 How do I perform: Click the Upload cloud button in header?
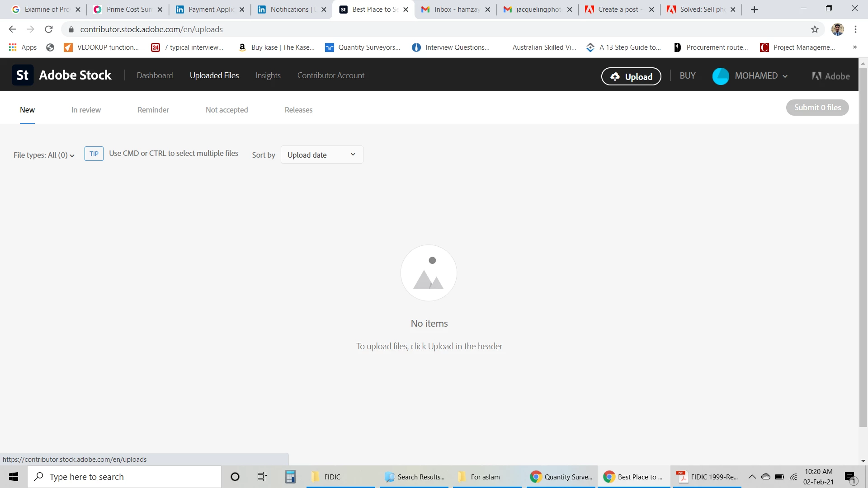pyautogui.click(x=631, y=76)
